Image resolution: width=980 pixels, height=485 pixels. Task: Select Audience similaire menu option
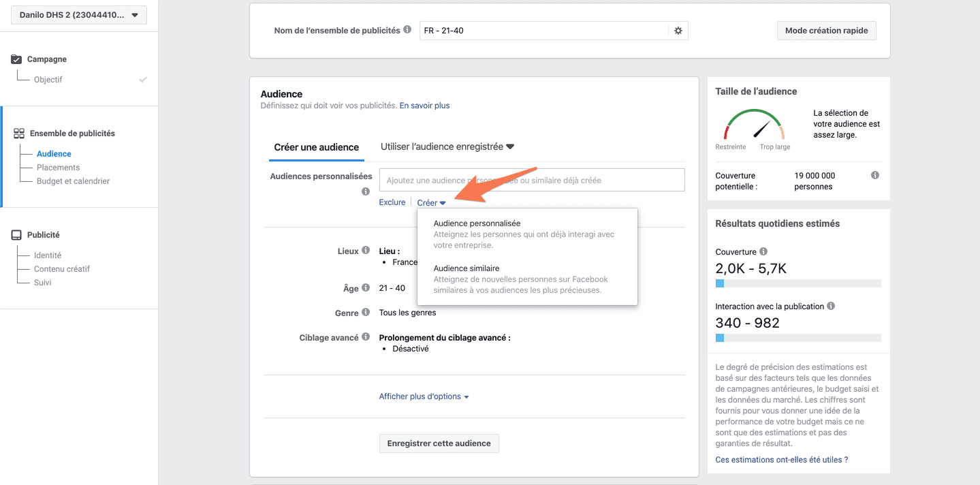[467, 268]
